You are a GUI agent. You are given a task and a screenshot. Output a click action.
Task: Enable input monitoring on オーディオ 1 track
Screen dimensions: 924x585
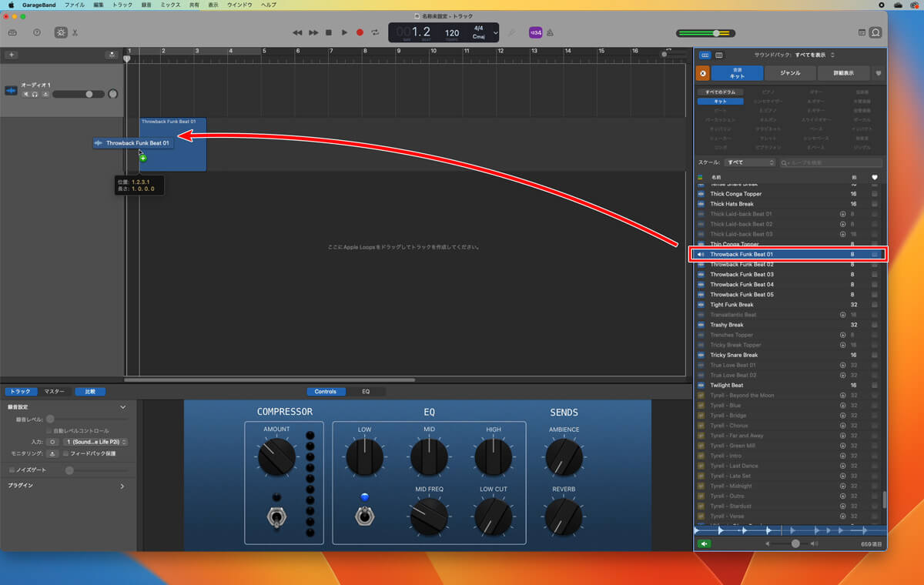click(x=45, y=94)
